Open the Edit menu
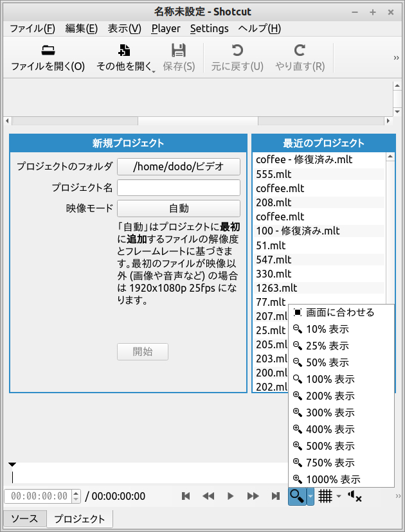Screen dimensions: 405x532 coord(82,28)
